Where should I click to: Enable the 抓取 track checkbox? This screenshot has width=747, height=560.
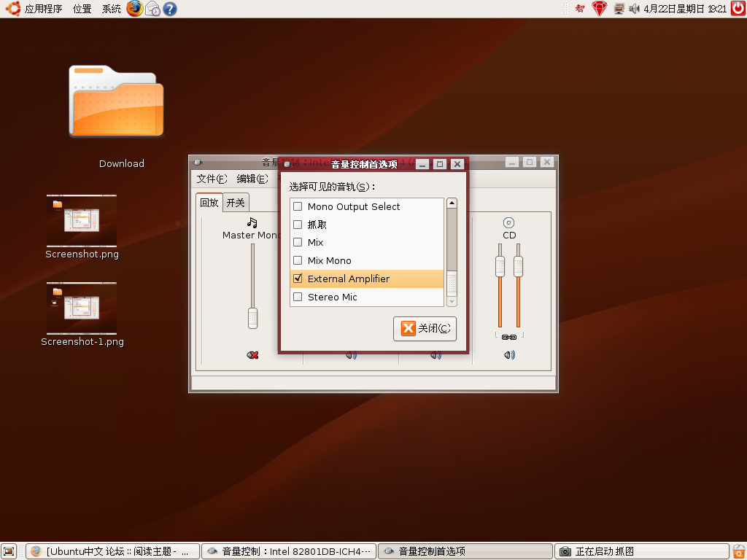click(x=298, y=225)
